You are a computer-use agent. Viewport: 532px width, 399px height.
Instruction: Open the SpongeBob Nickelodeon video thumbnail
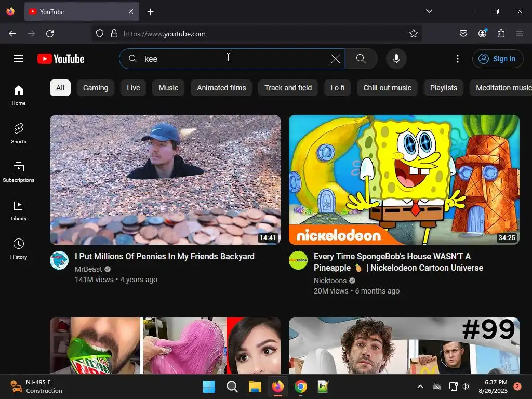point(404,179)
